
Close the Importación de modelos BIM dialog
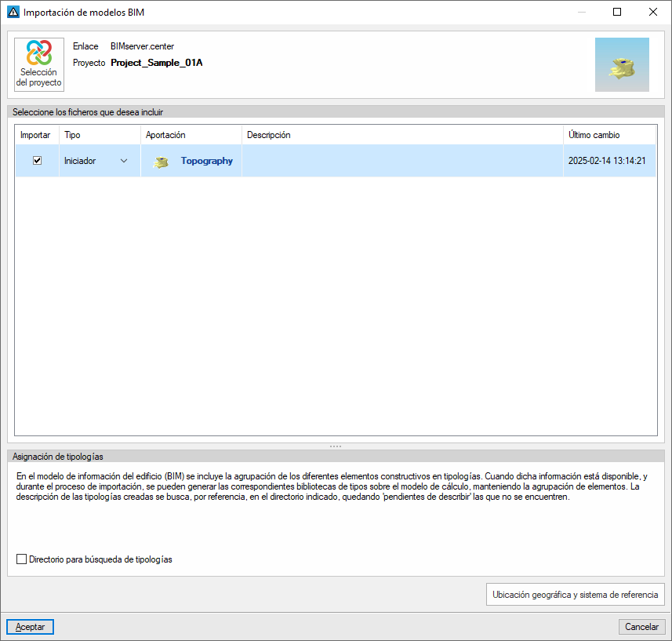(653, 12)
